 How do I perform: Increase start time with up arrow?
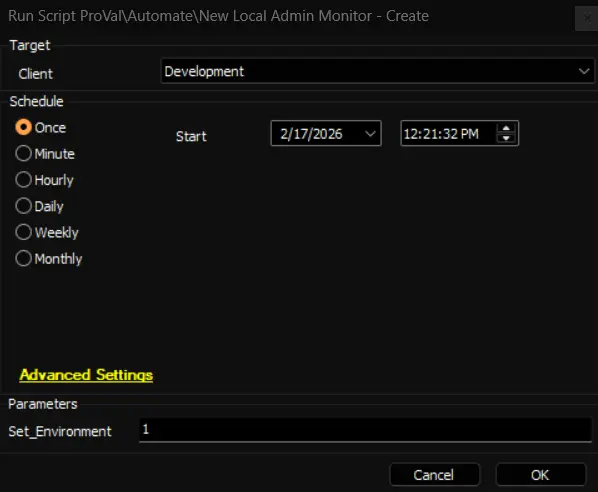point(506,128)
